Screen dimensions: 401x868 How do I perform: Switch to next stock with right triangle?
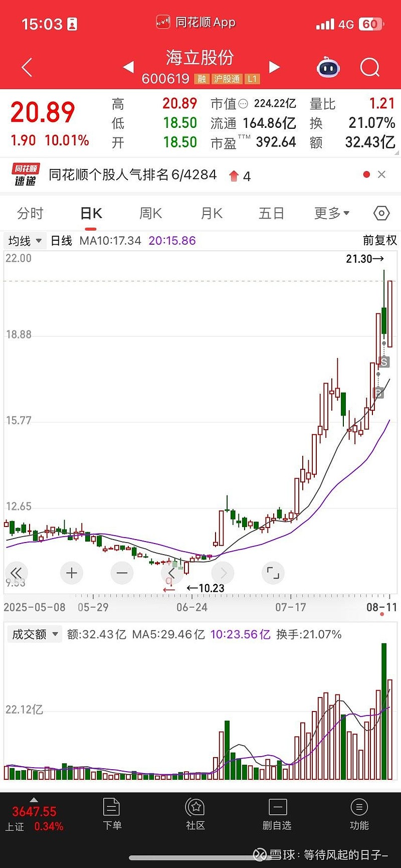click(274, 67)
